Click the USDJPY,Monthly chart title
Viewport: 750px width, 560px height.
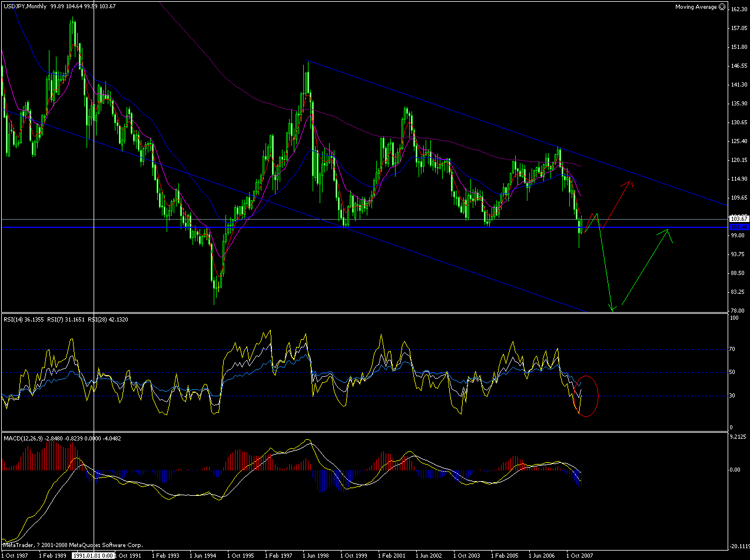pyautogui.click(x=26, y=6)
